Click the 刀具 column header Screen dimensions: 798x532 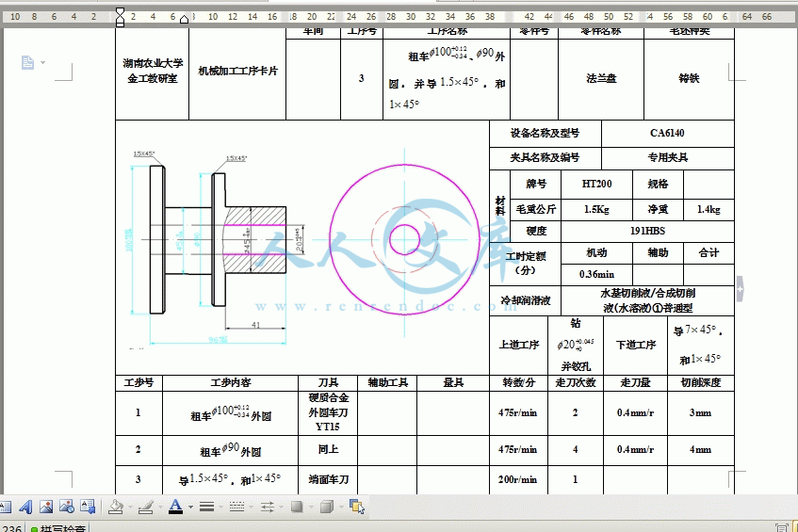tap(328, 382)
